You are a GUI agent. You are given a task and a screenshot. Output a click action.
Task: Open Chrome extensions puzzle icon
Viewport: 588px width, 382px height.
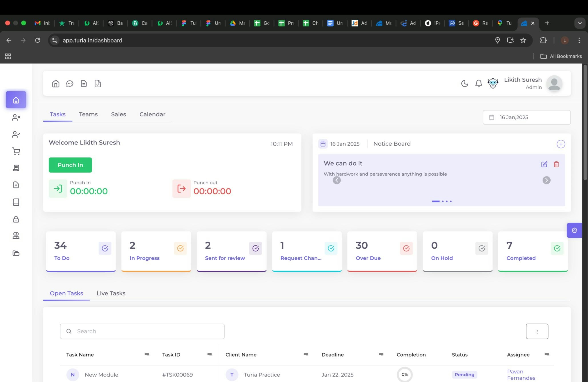(543, 40)
